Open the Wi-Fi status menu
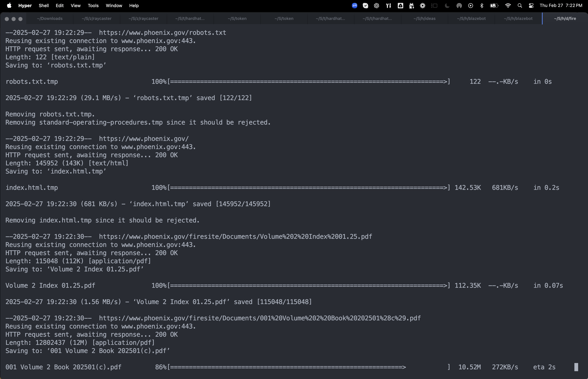588x379 pixels. pos(508,5)
